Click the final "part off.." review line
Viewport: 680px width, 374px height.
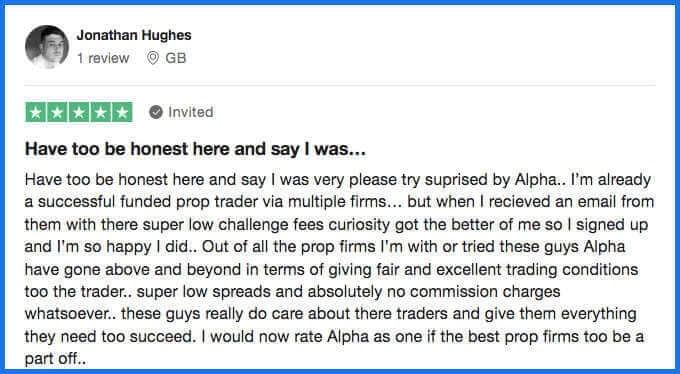click(x=56, y=359)
